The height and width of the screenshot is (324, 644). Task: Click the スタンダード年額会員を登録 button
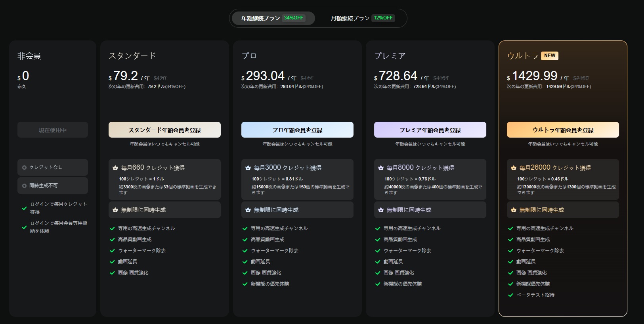point(164,130)
